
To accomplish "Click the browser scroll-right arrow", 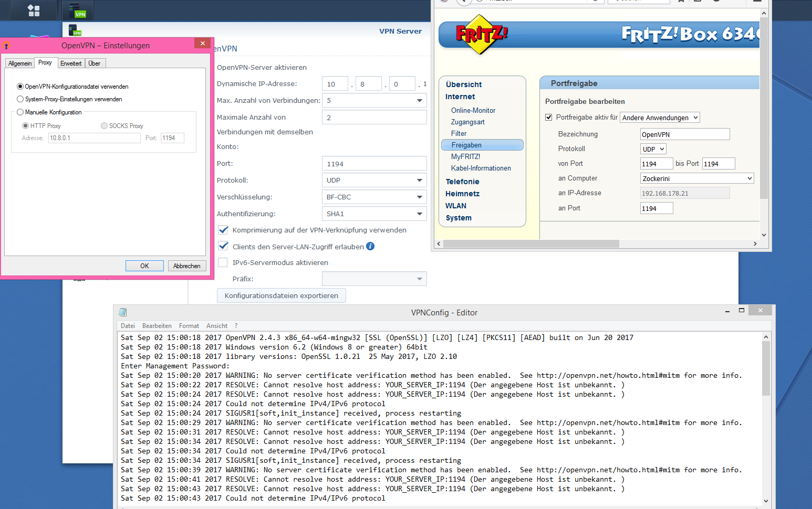I will tap(755, 243).
